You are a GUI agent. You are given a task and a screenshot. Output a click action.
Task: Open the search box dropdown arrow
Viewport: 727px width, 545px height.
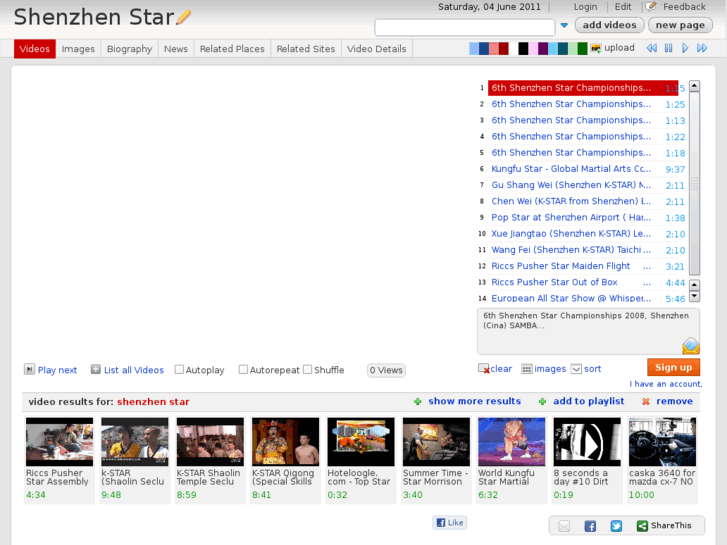coord(564,26)
